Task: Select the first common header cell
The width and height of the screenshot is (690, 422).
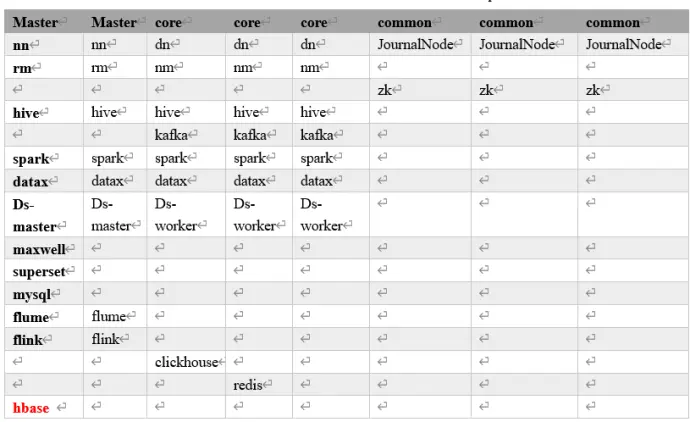Action: (x=420, y=22)
